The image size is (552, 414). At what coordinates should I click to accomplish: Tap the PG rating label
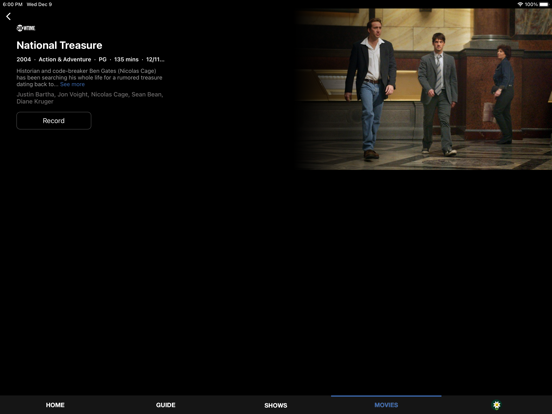coord(102,59)
